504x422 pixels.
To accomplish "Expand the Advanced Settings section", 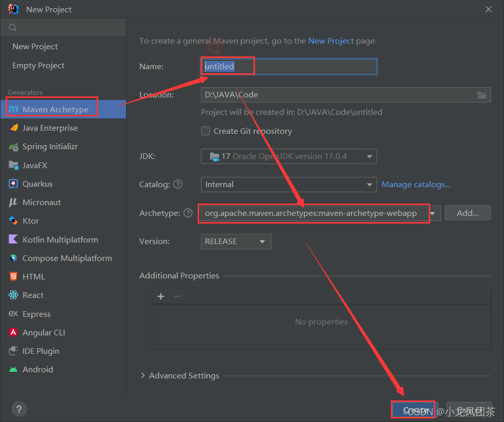I will click(143, 375).
